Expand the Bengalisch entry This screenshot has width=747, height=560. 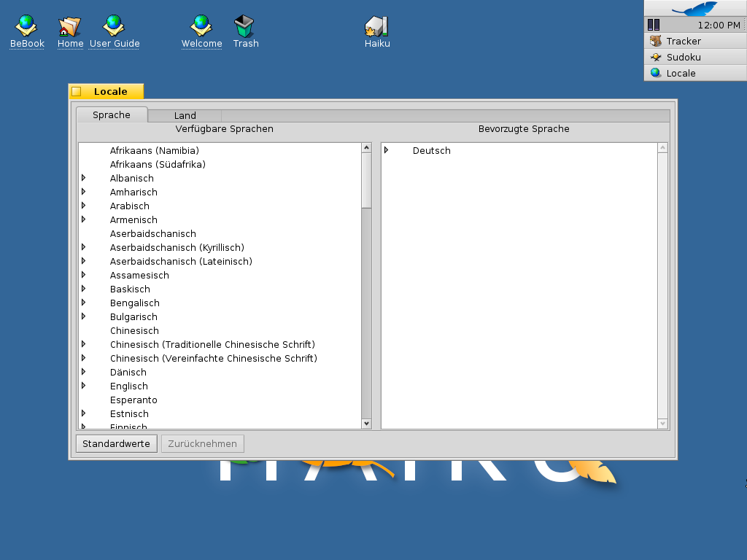coord(83,302)
